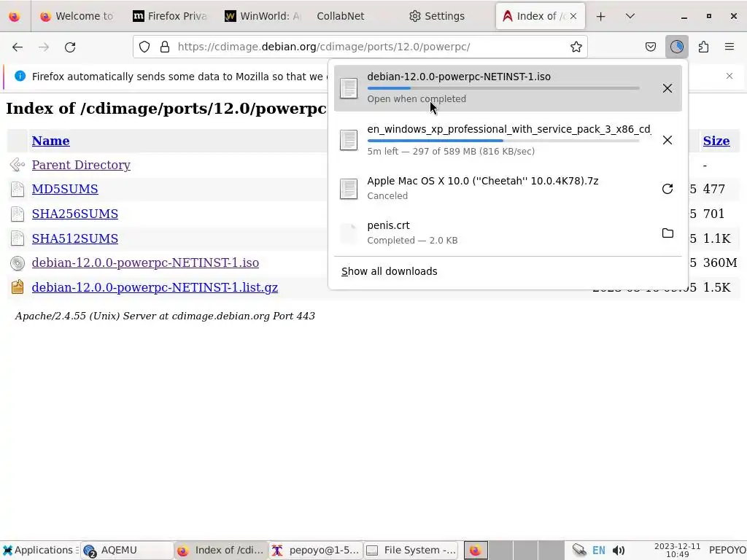Image resolution: width=747 pixels, height=560 pixels.
Task: Toggle the downloads panel toolbar button
Action: [676, 47]
